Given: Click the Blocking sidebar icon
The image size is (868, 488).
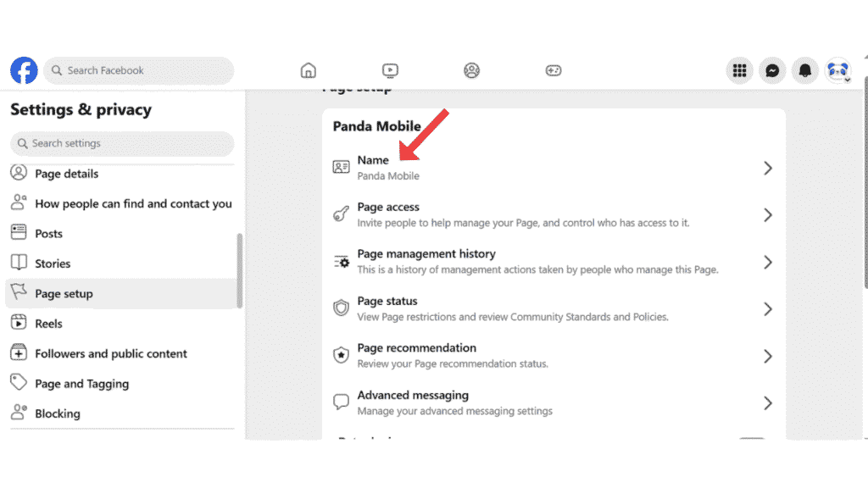Looking at the screenshot, I should coord(19,413).
